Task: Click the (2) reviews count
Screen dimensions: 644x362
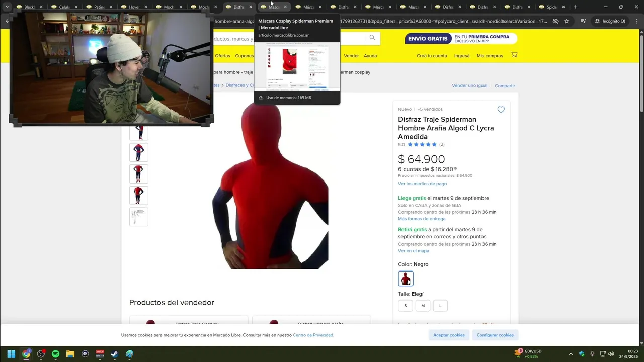Action: (442, 145)
